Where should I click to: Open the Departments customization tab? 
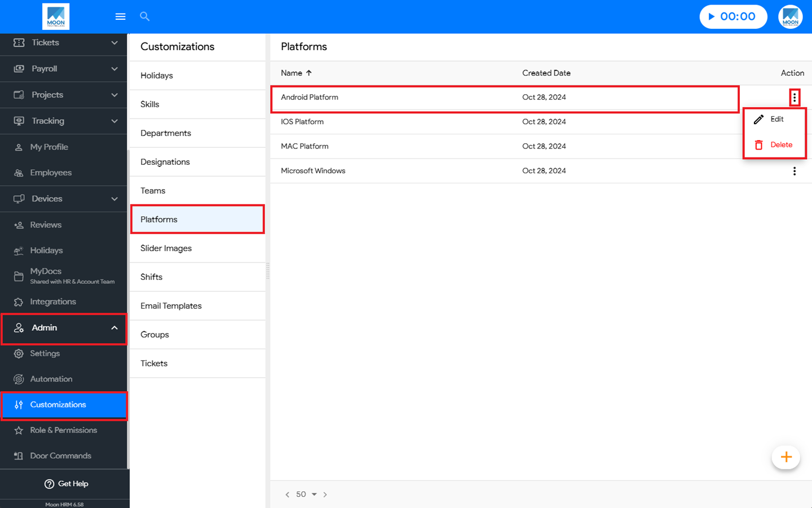coord(197,133)
